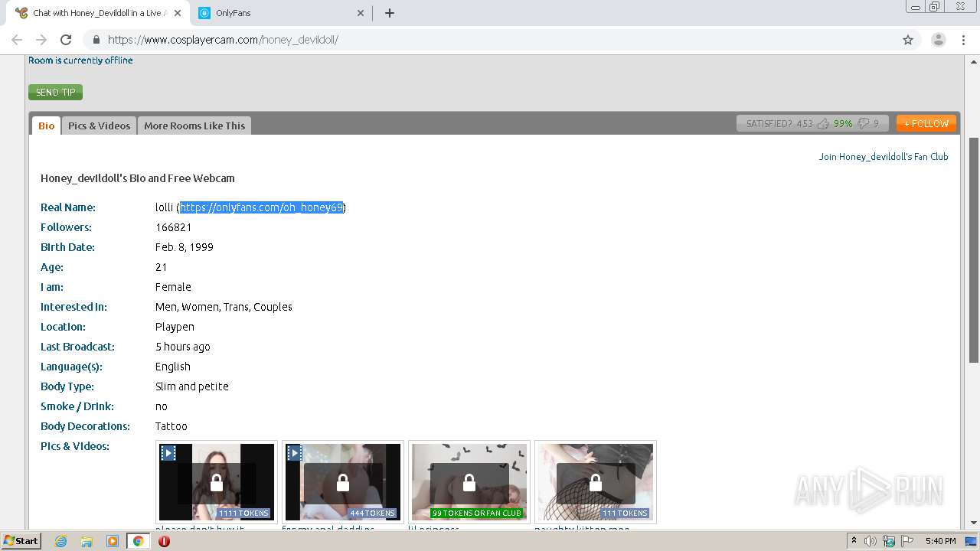Click the scrollbar up arrow
Image resolution: width=980 pixels, height=551 pixels.
pyautogui.click(x=973, y=60)
